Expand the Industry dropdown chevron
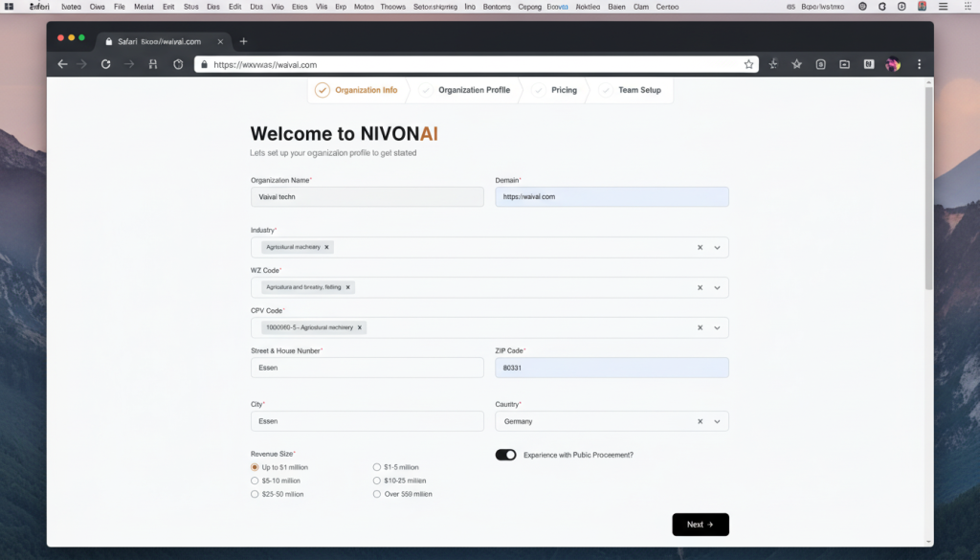This screenshot has height=560, width=980. tap(717, 247)
